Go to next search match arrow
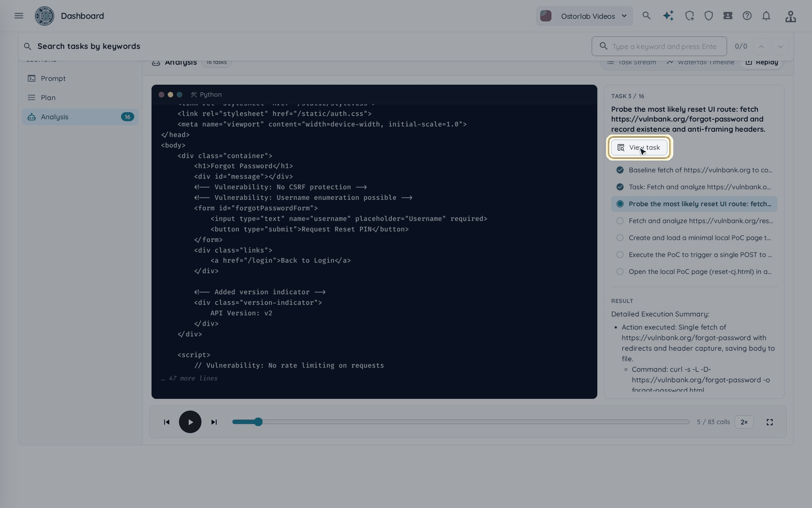Image resolution: width=812 pixels, height=508 pixels. click(x=781, y=47)
